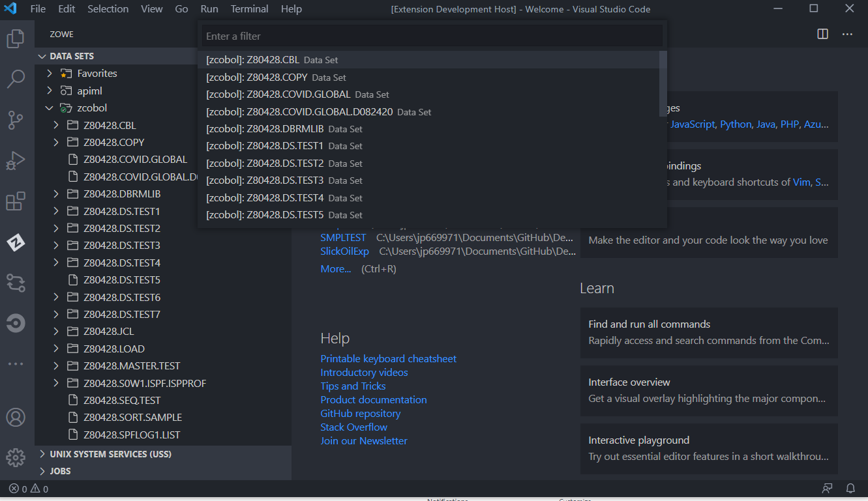This screenshot has height=501, width=868.
Task: Open the Help menu
Action: [292, 9]
